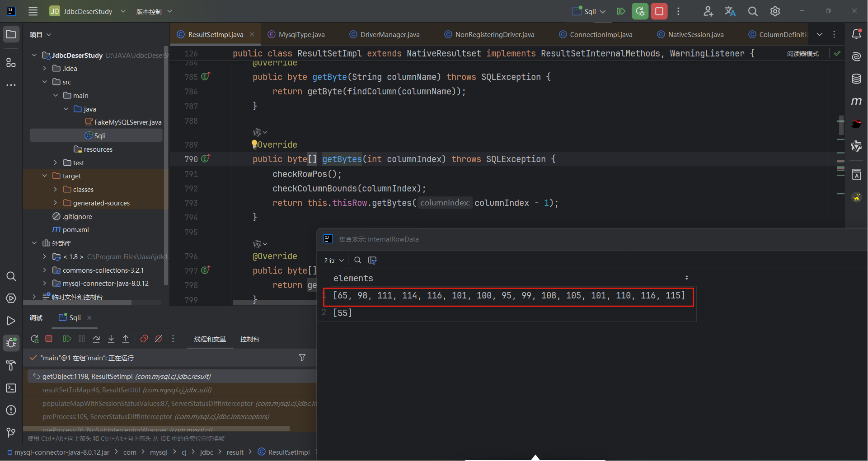Image resolution: width=868 pixels, height=461 pixels.
Task: Search within the collection viewer popup
Action: coord(357,260)
